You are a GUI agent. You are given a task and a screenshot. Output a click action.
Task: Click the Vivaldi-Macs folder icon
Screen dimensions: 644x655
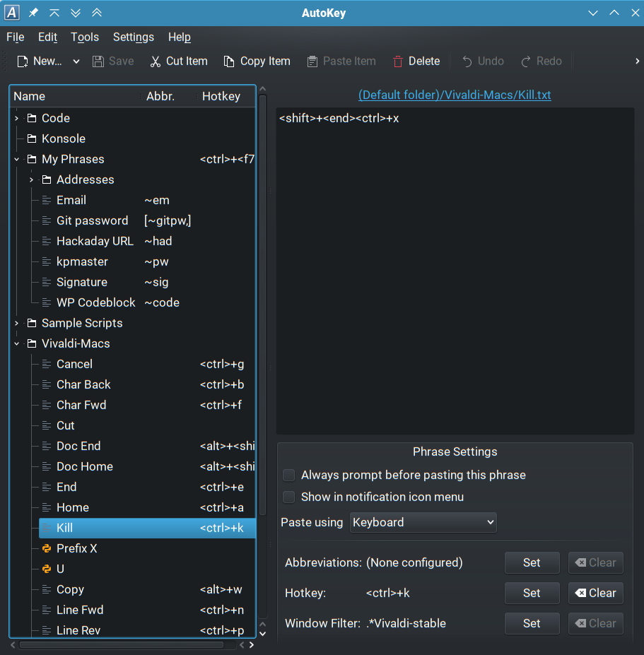[31, 344]
